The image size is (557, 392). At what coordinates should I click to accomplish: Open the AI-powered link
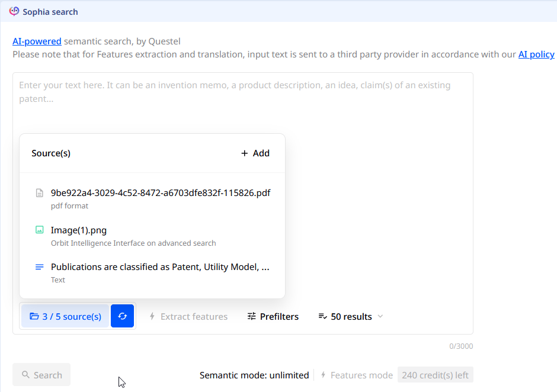click(x=37, y=41)
